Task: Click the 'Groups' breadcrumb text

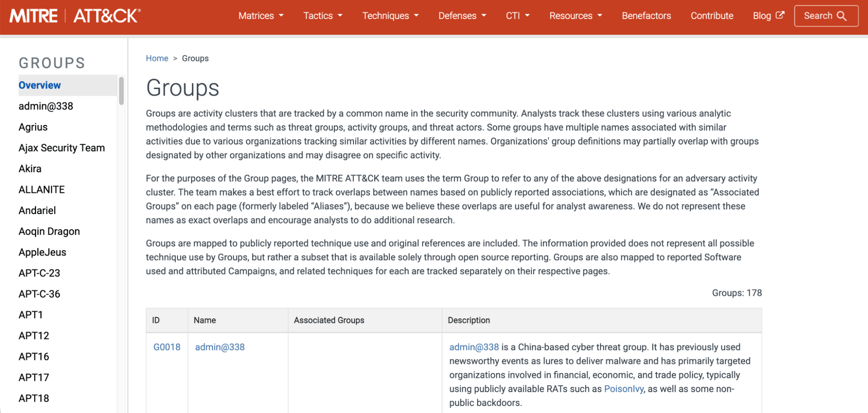Action: pos(195,59)
